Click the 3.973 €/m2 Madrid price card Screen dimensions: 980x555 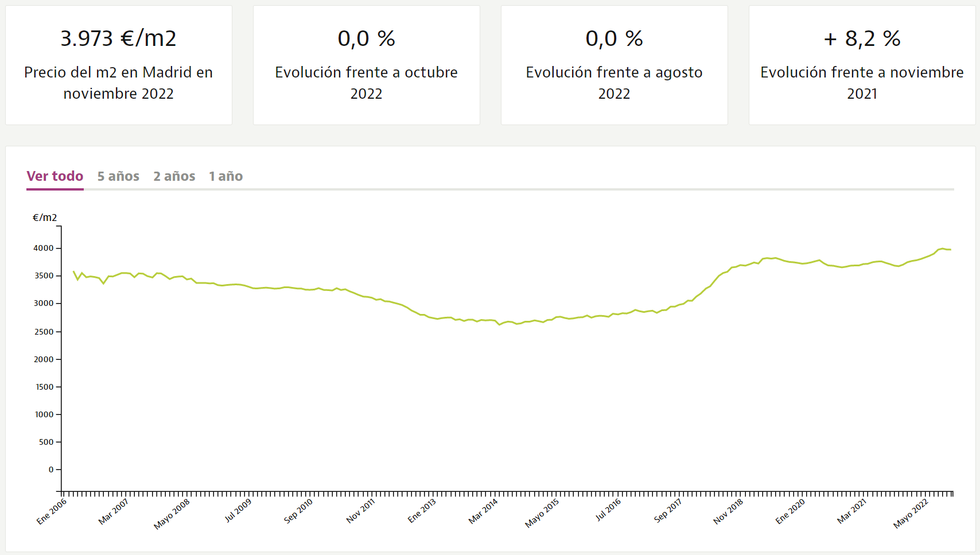[x=119, y=65]
